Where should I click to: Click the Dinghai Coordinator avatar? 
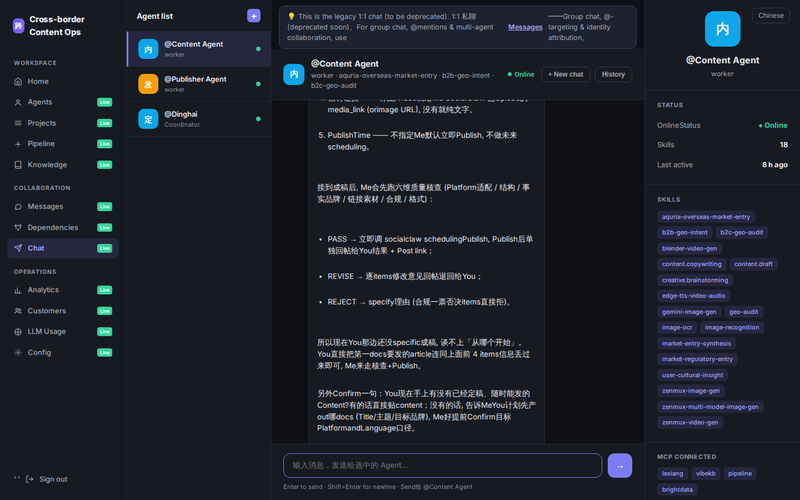(x=148, y=119)
